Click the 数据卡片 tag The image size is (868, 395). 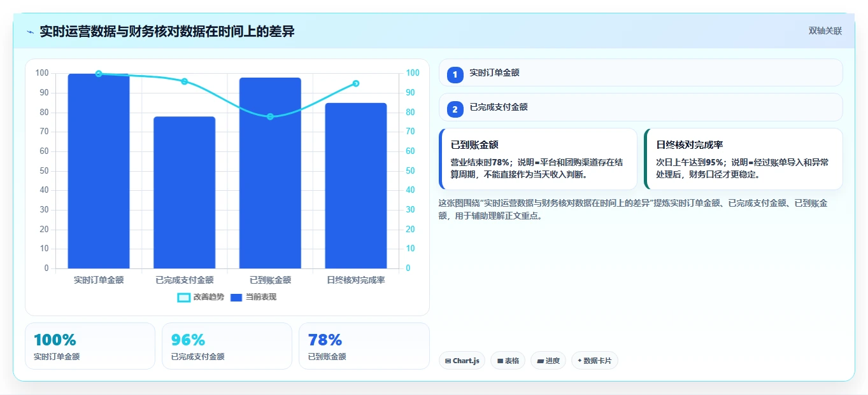(594, 361)
